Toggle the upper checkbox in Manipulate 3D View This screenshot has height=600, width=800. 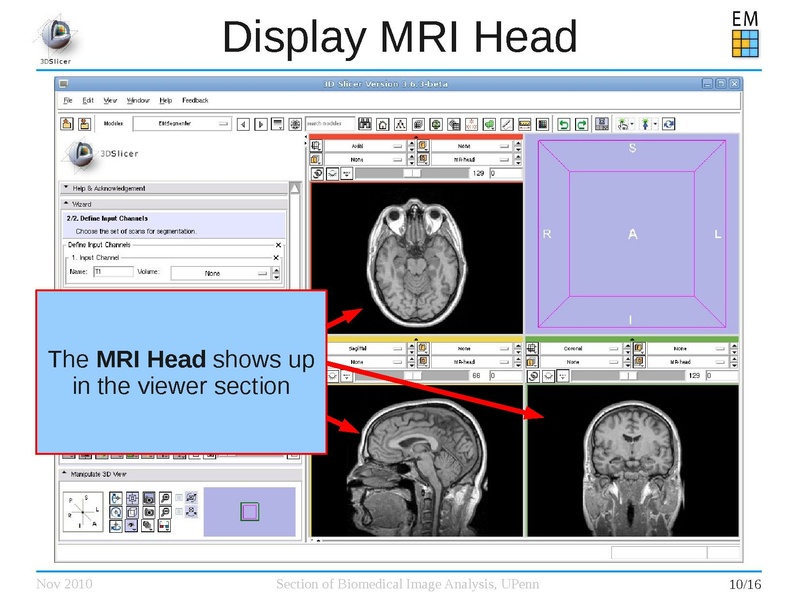pos(179,497)
